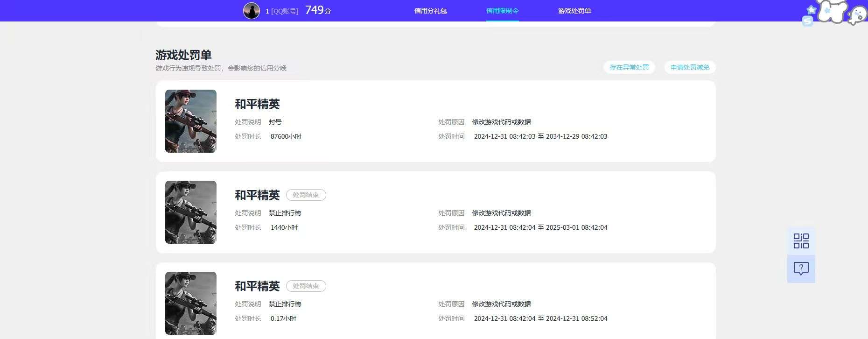The width and height of the screenshot is (868, 339).
Task: Click 修改游戏代码或数据 reason in 封号 record
Action: (x=501, y=122)
